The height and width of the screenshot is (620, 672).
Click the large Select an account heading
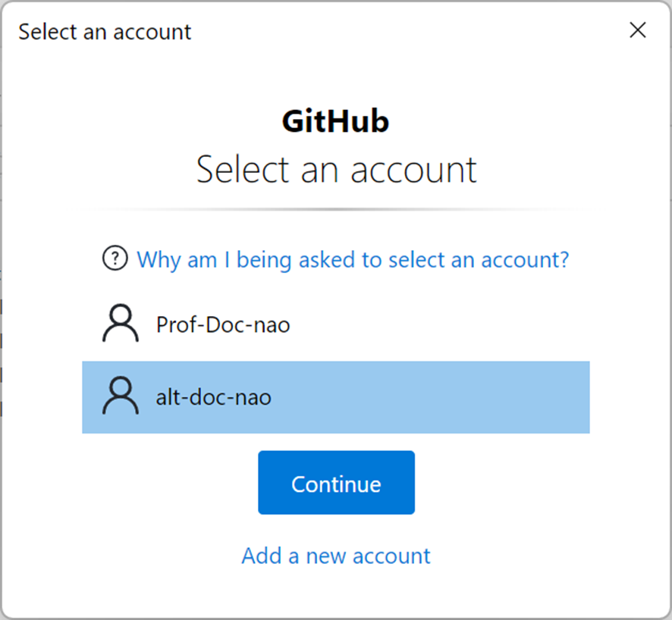coord(337,170)
